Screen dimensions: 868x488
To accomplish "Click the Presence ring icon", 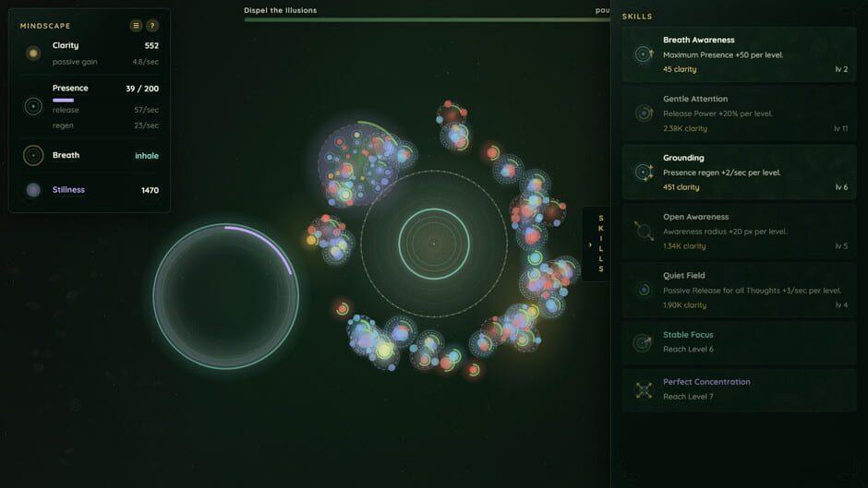I will click(x=33, y=106).
